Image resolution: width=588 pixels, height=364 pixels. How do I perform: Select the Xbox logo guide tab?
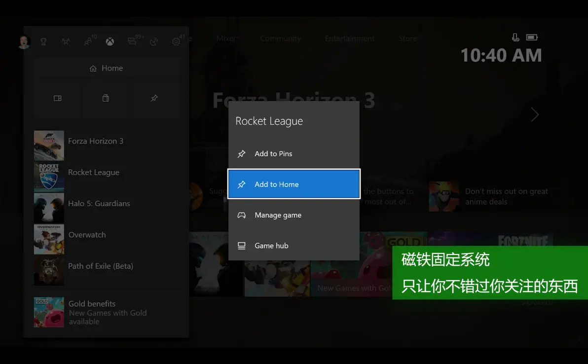coord(110,41)
